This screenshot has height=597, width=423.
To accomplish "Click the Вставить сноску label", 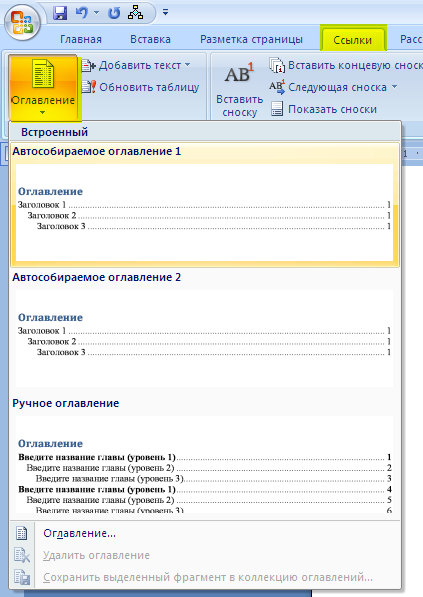I will 239,106.
